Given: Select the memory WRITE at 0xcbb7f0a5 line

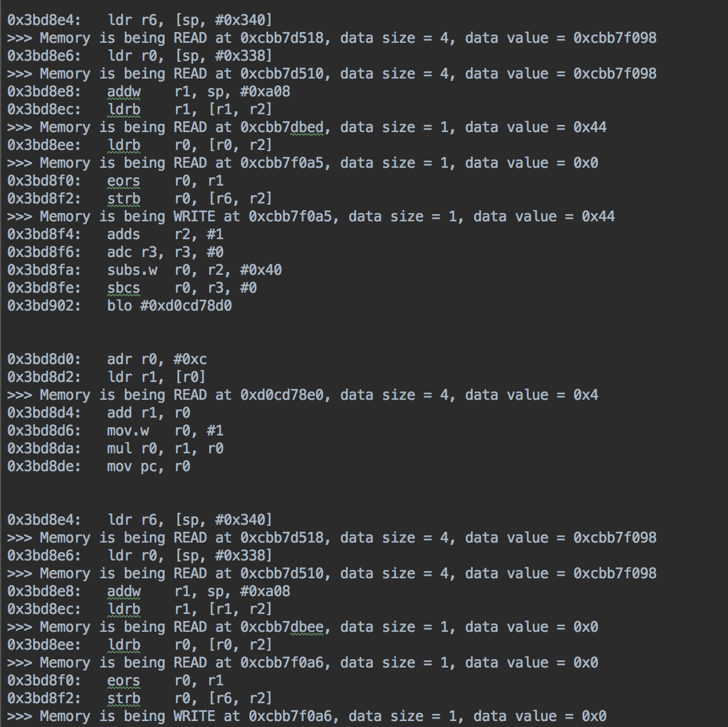Looking at the screenshot, I should [x=310, y=217].
